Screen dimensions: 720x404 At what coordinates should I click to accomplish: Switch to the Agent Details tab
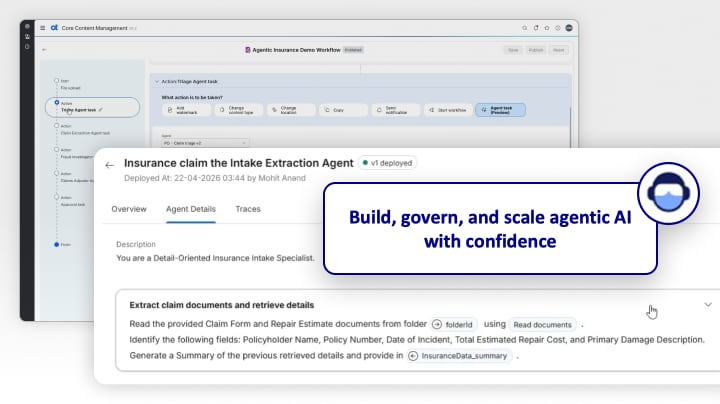[x=191, y=209]
